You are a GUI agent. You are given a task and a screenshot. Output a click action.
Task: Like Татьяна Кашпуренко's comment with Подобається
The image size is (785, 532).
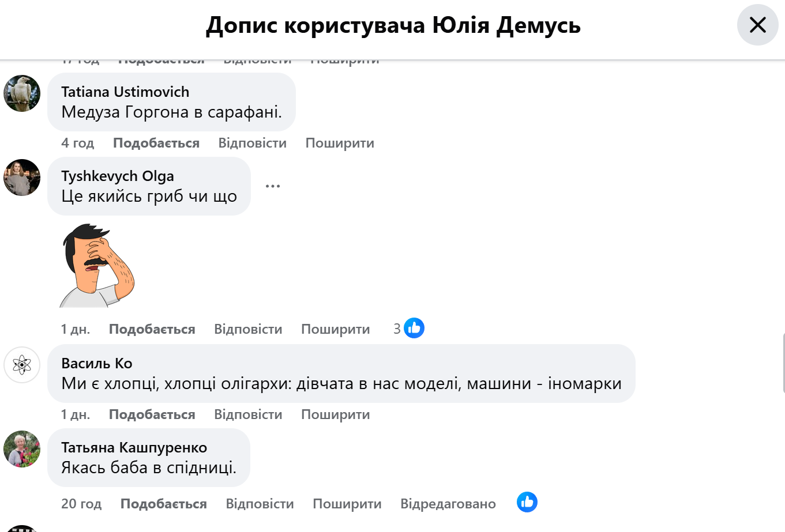coord(163,504)
